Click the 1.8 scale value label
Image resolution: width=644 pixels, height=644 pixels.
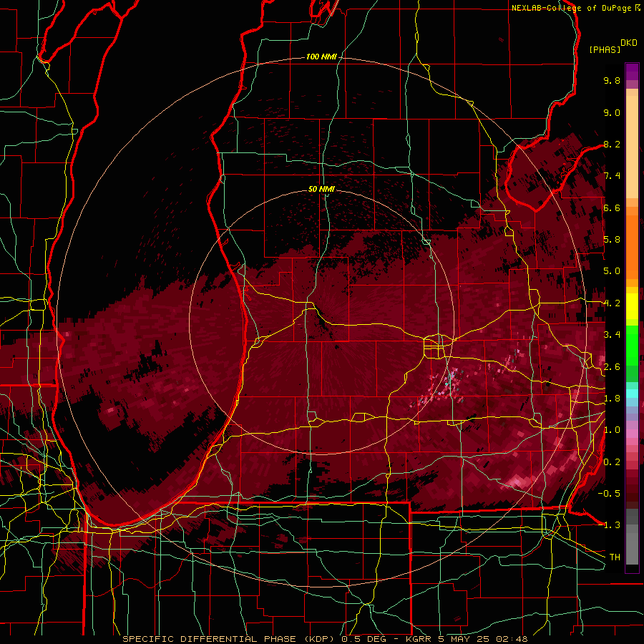click(x=612, y=399)
